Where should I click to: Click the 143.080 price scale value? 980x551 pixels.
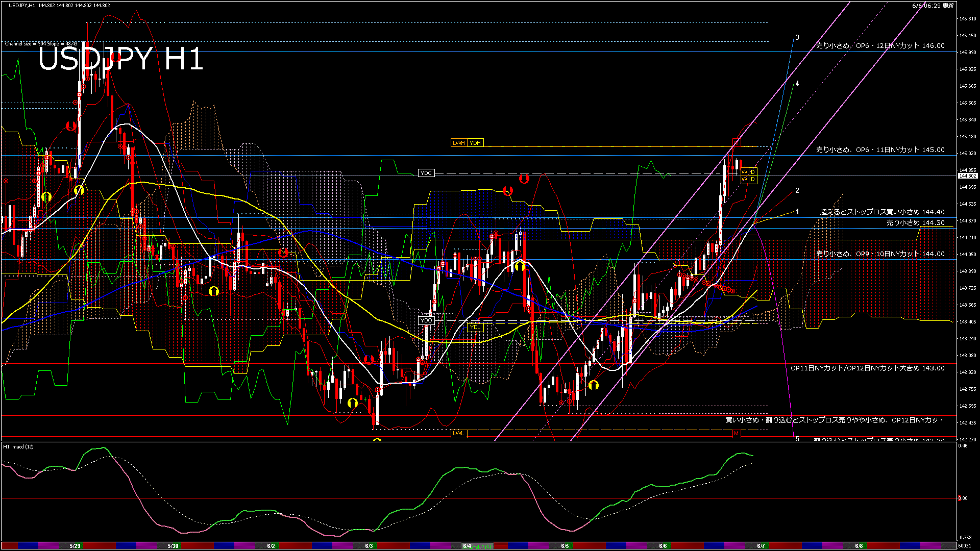click(x=968, y=356)
